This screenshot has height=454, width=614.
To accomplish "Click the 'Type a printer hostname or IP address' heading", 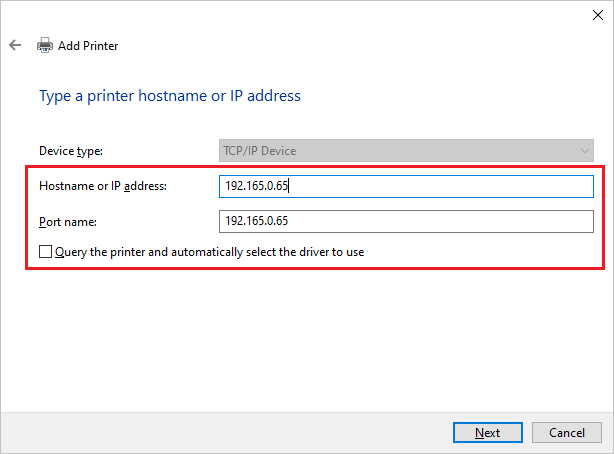I will pyautogui.click(x=169, y=96).
